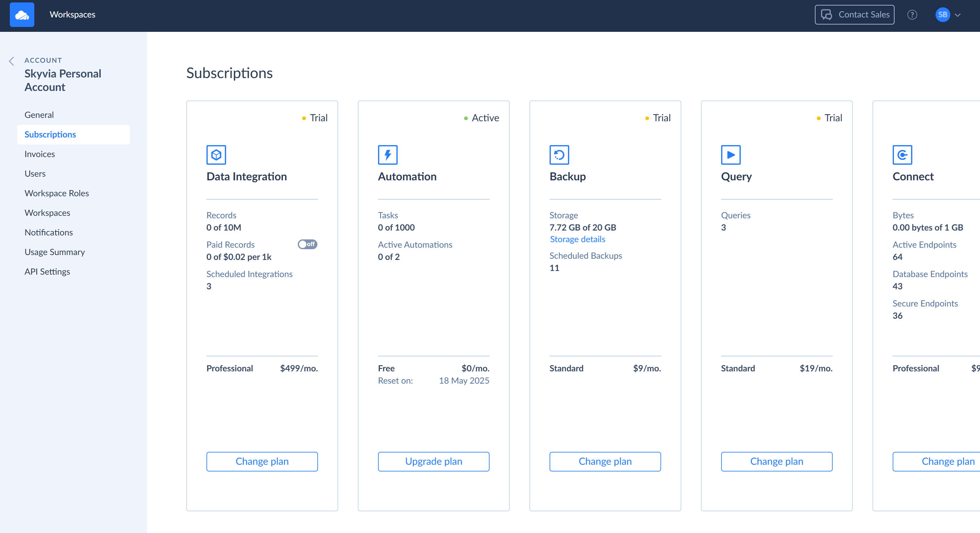Click the Automation lightning icon
980x533 pixels.
coord(388,155)
